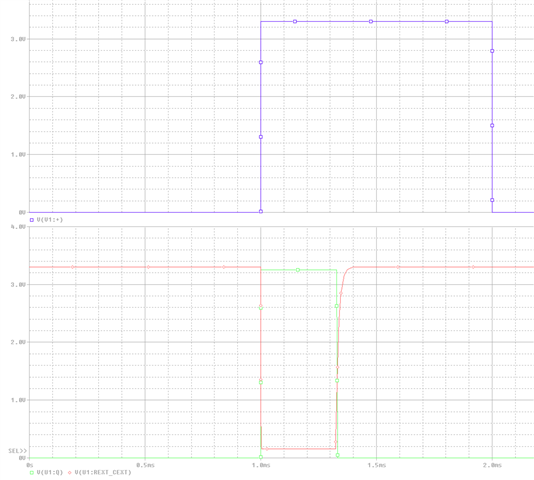Click the 3.0V label on lower plot
Screen dimensions: 534x480
tap(18, 284)
